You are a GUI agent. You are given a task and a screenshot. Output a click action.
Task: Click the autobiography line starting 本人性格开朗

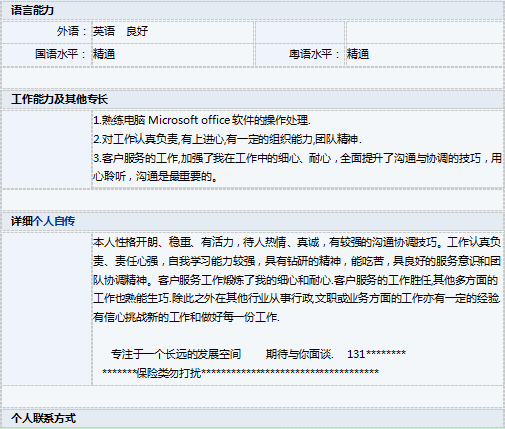(297, 242)
